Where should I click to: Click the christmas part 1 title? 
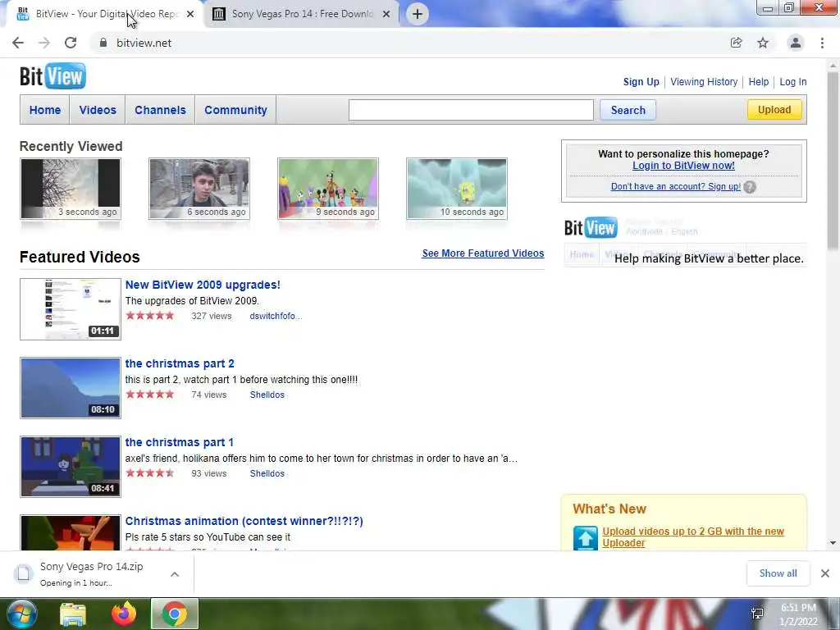tap(179, 442)
